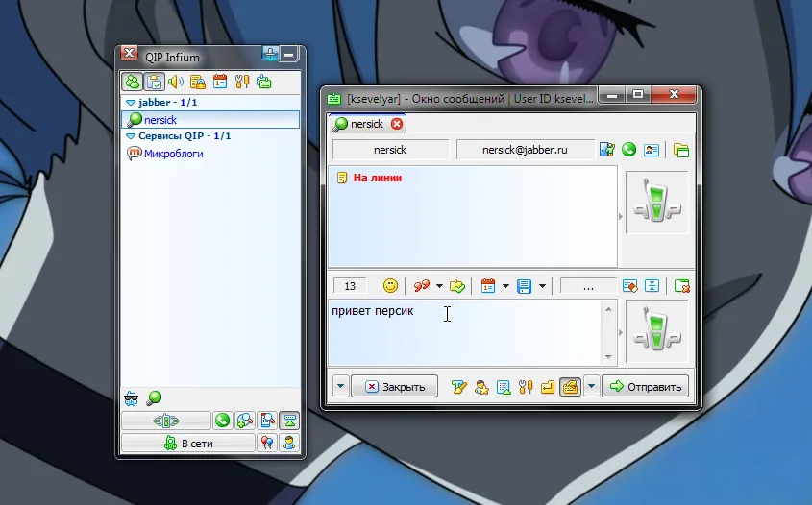Collapse the Сервисы QIP group
Screen dimensions: 812x505
point(131,136)
